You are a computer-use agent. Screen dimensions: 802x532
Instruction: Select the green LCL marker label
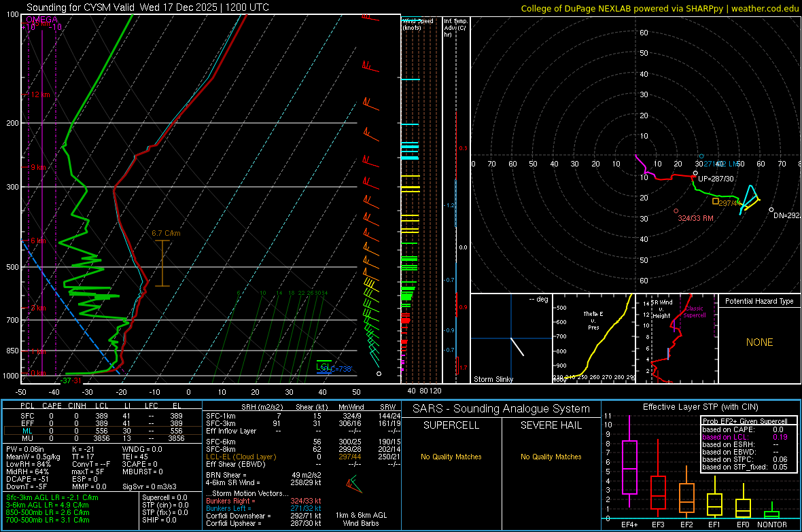[x=323, y=366]
